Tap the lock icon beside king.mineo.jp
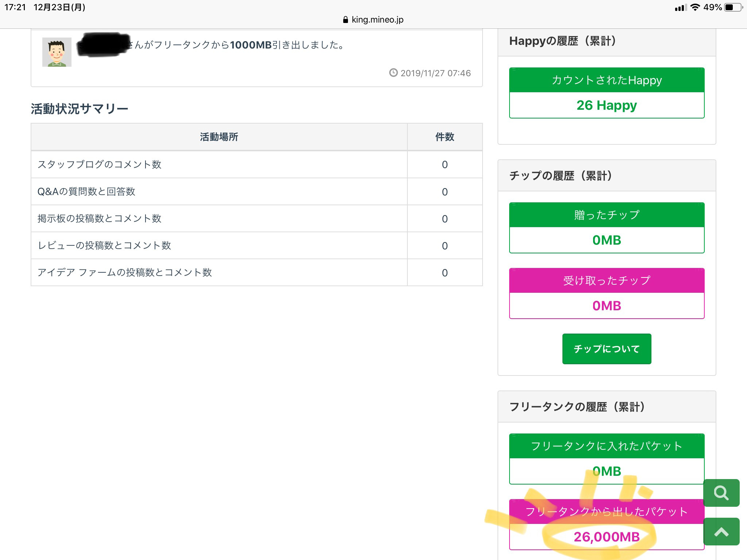Image resolution: width=747 pixels, height=560 pixels. pos(345,20)
